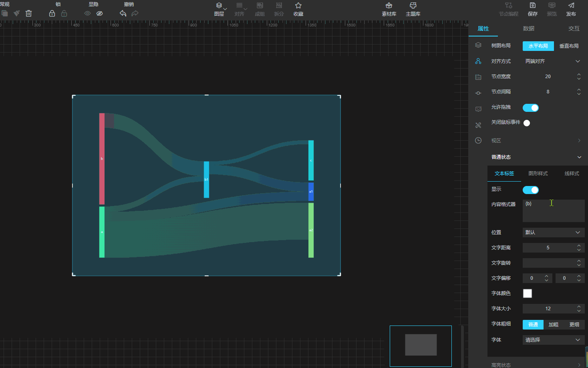This screenshot has width=588, height=368.
Task: Toggle the 允许拖拽 switch
Action: [x=531, y=108]
